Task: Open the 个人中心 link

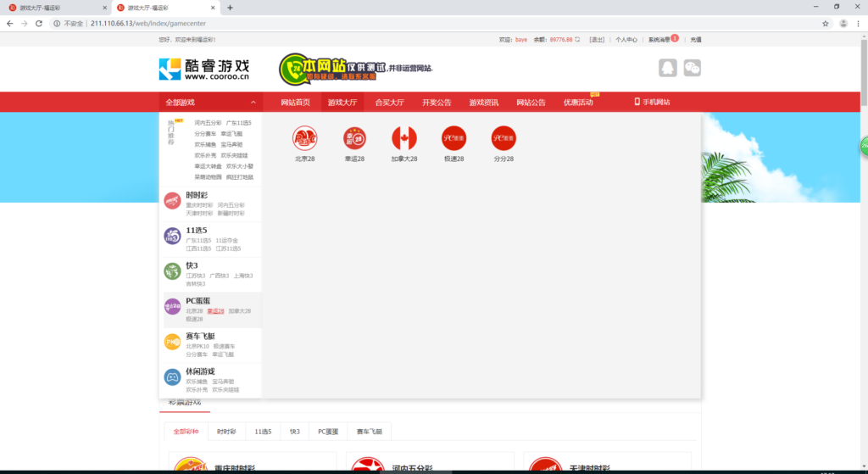Action: click(x=626, y=40)
